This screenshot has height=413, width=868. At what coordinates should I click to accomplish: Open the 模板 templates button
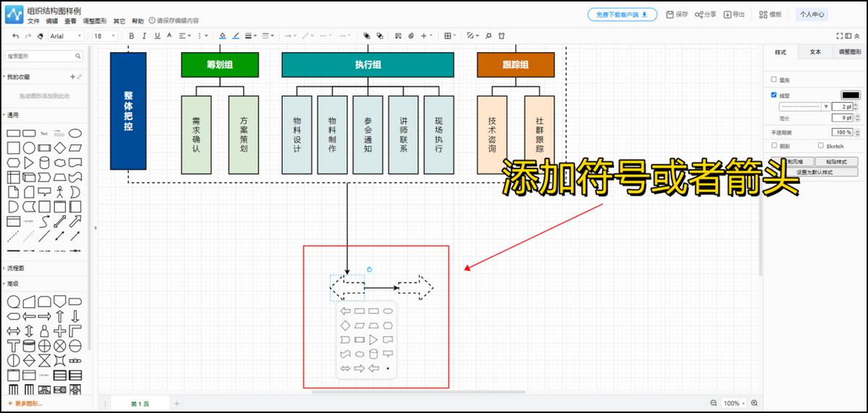point(770,14)
